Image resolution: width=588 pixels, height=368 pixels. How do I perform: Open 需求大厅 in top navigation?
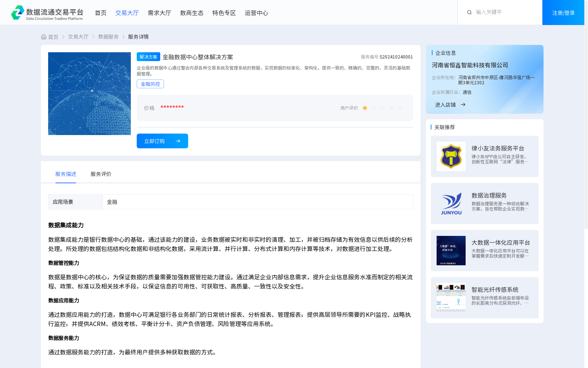click(x=159, y=13)
